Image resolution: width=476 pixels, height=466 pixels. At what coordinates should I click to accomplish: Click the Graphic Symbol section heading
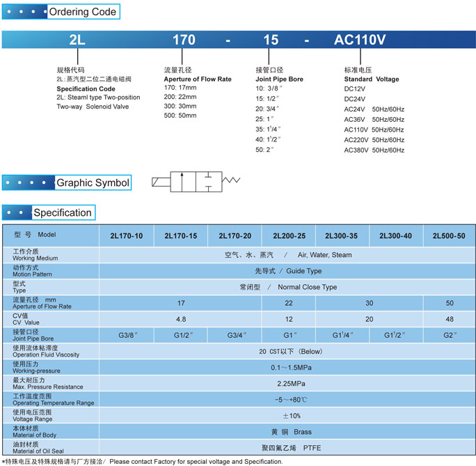pyautogui.click(x=67, y=182)
